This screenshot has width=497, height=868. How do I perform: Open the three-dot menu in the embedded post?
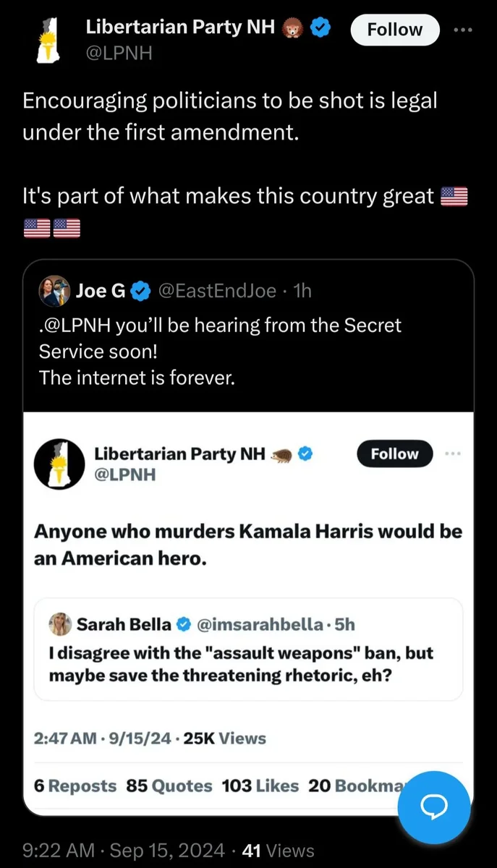(453, 454)
